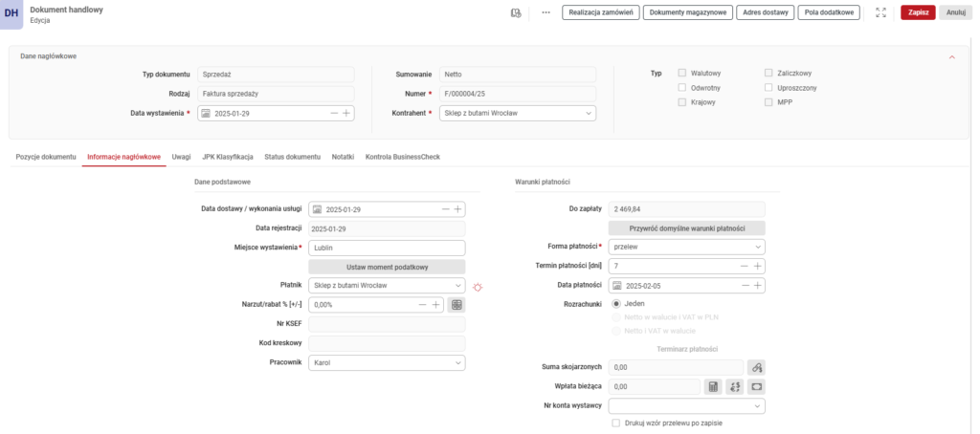Click the document copy icon in top toolbar
The width and height of the screenshot is (980, 434).
coord(516,12)
